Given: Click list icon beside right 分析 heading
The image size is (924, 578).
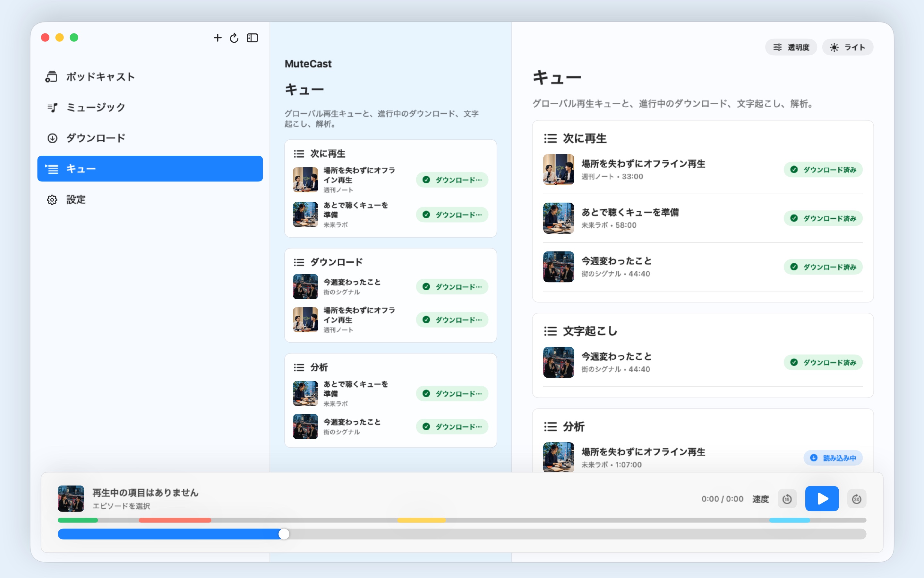Looking at the screenshot, I should tap(550, 427).
